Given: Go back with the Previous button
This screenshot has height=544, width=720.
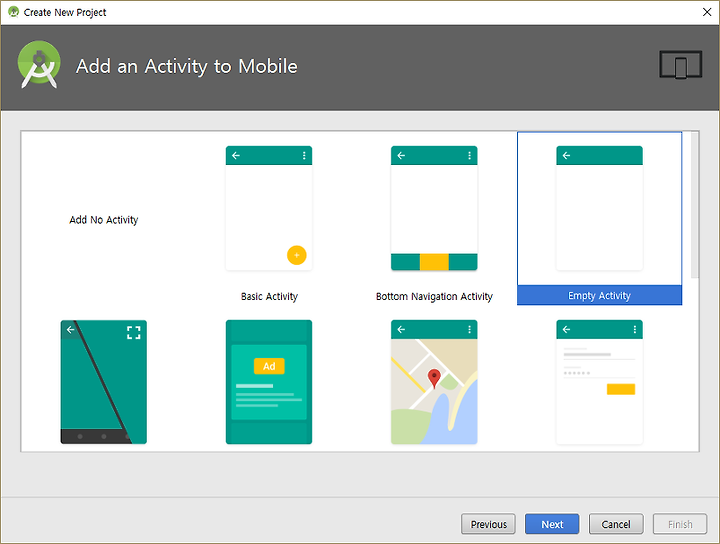Looking at the screenshot, I should pyautogui.click(x=489, y=524).
